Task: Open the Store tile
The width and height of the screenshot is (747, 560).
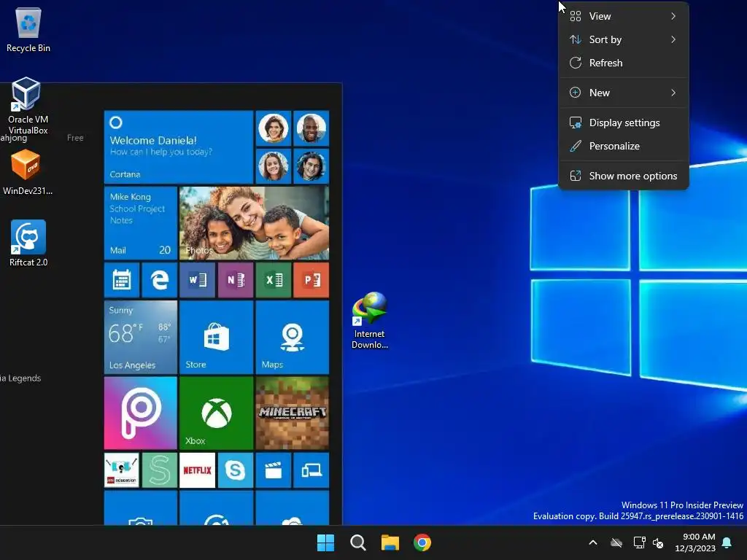Action: (216, 337)
